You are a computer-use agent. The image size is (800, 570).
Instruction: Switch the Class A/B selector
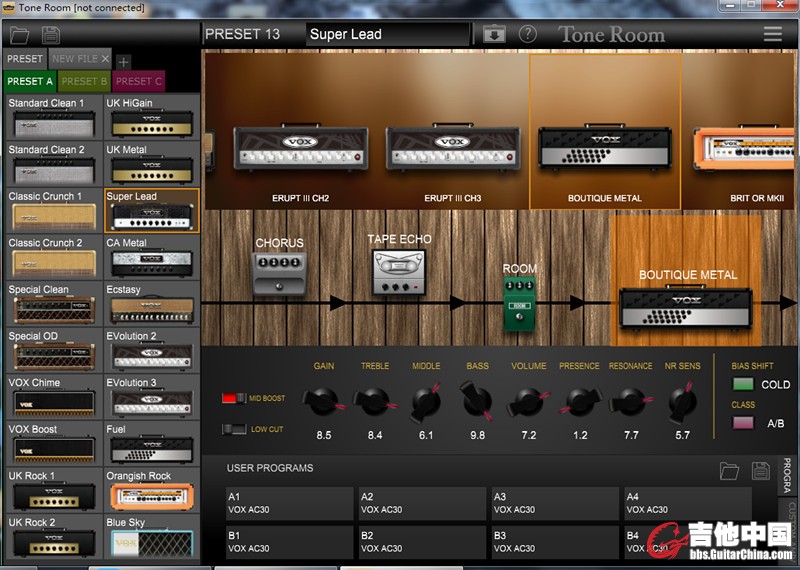(x=743, y=423)
